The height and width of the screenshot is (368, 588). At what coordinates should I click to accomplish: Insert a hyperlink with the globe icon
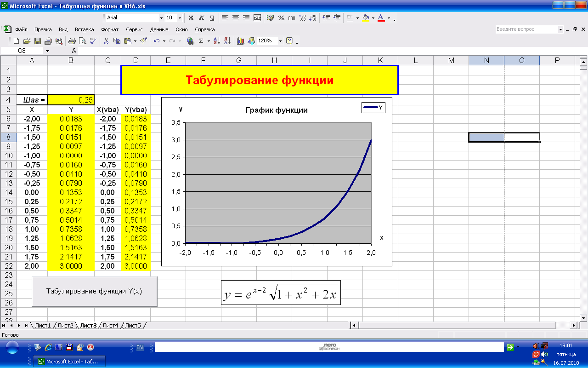[190, 41]
